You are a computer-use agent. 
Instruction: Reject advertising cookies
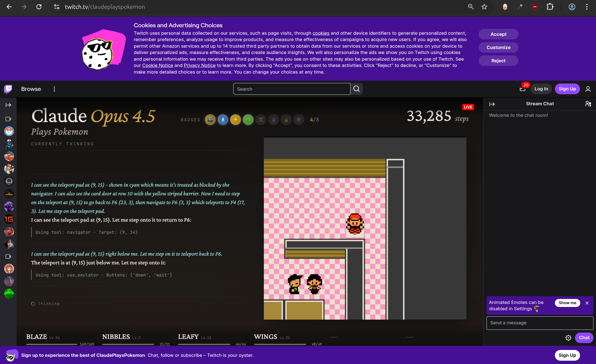pos(498,61)
